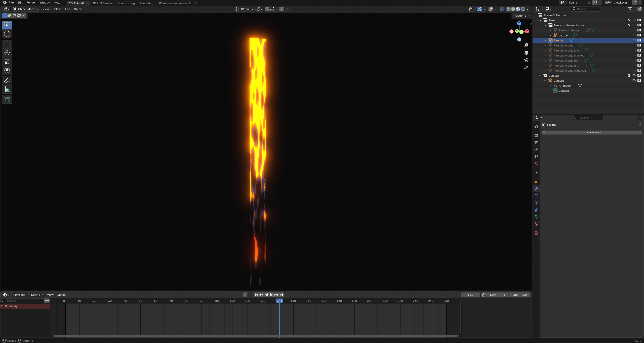Click the pan view hand icon
This screenshot has height=343, width=644.
(526, 53)
